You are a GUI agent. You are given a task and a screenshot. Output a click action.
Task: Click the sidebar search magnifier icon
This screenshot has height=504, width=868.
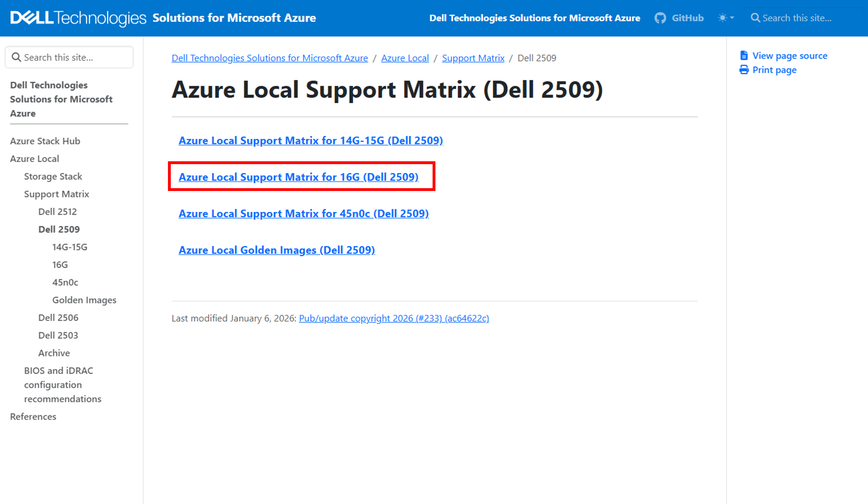[16, 57]
